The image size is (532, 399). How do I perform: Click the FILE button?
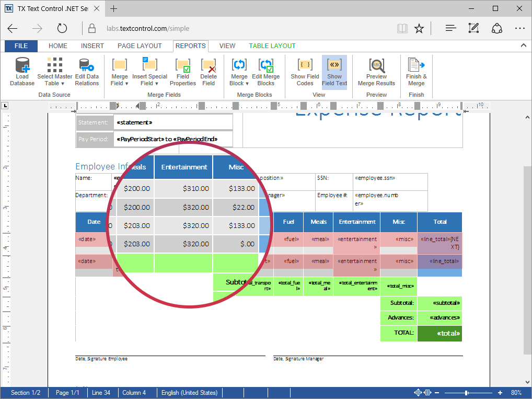[21, 46]
